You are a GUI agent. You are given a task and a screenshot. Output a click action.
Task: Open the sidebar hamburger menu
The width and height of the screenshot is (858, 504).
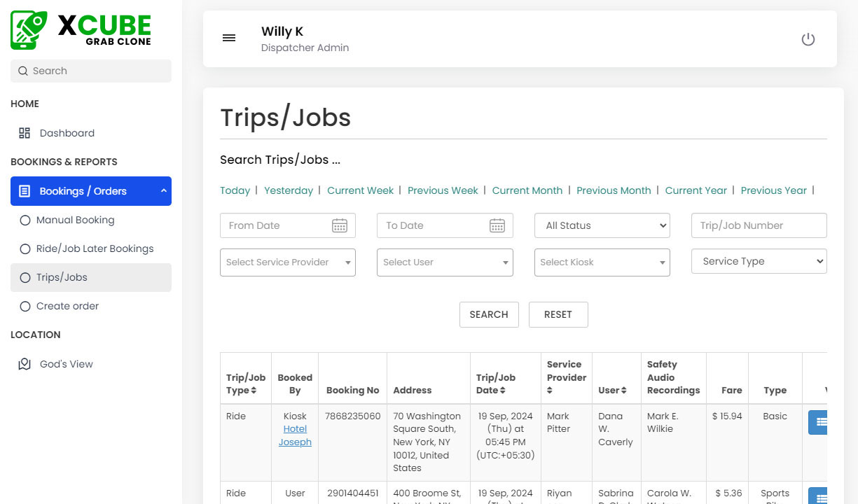pyautogui.click(x=229, y=38)
